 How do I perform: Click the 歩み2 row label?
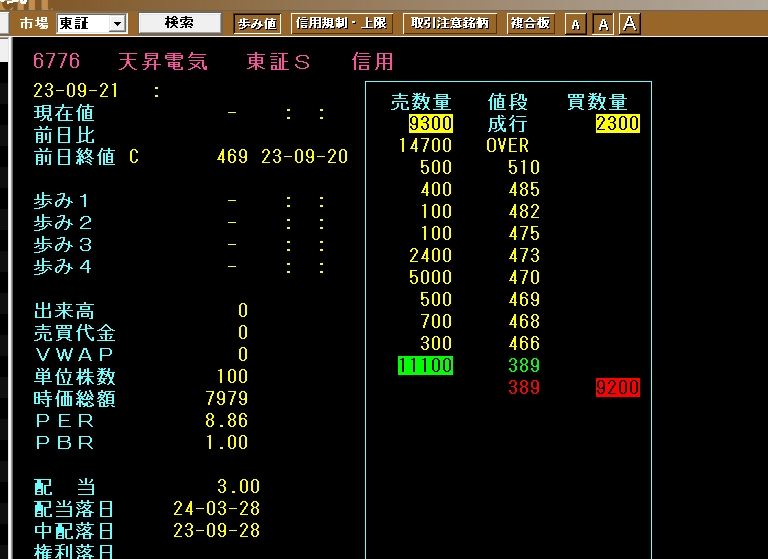coord(62,223)
